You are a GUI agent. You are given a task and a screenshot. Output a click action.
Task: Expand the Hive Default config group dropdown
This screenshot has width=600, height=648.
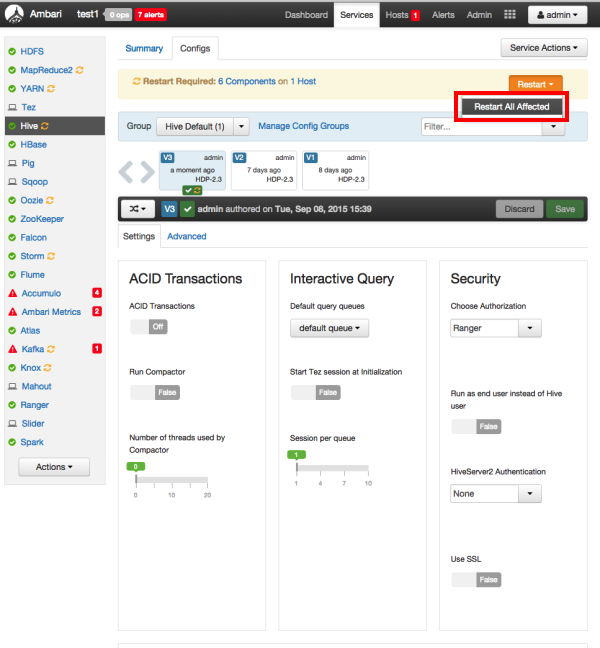241,126
